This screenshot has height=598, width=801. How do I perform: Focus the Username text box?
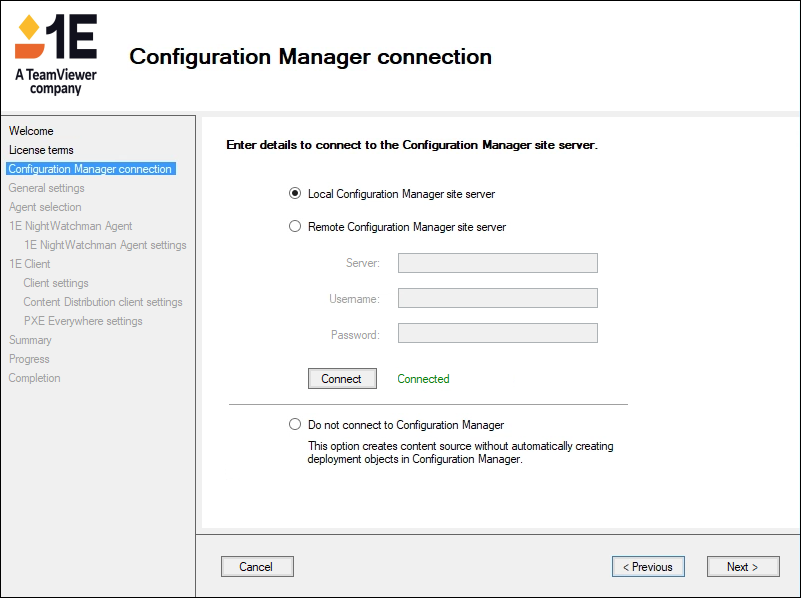pos(497,298)
